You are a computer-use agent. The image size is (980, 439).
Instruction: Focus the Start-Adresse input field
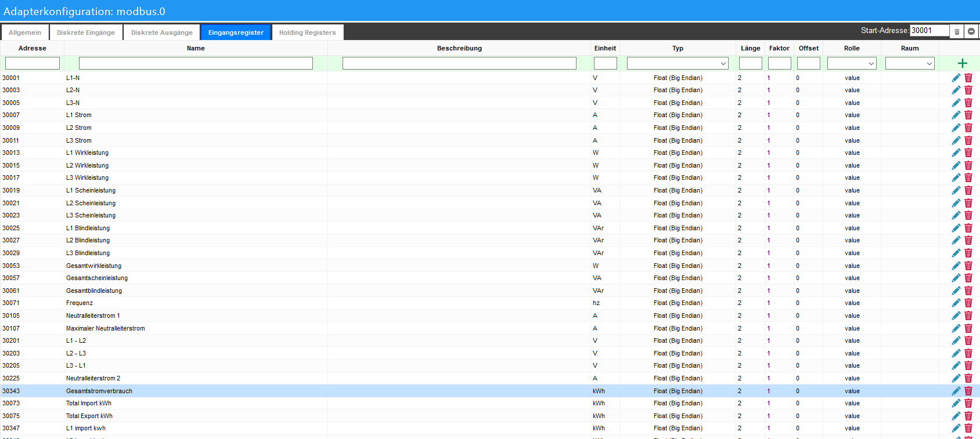(x=929, y=31)
